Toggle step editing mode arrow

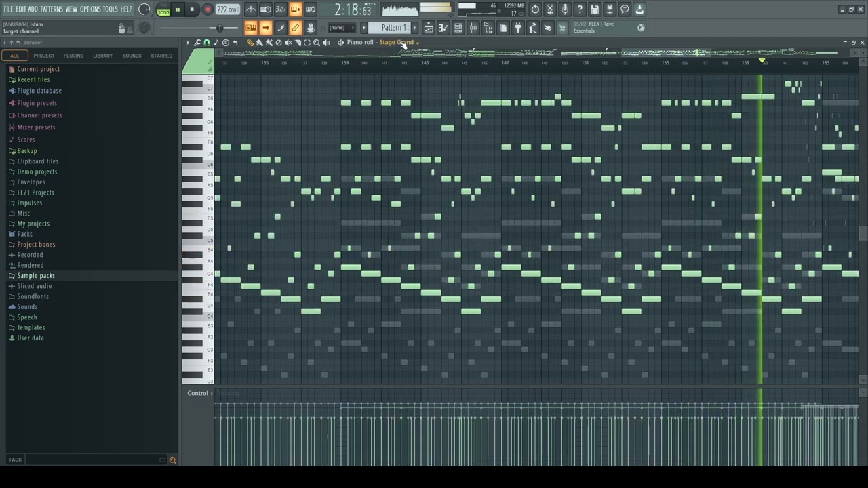pyautogui.click(x=266, y=28)
